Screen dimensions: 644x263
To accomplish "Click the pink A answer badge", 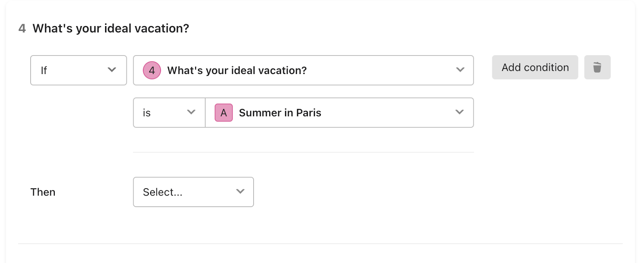I will (x=224, y=113).
